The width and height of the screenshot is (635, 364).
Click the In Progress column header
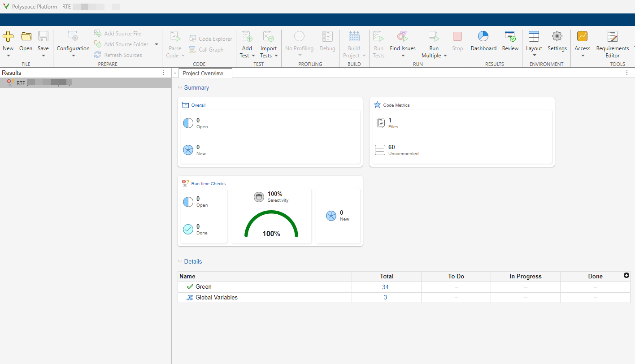[x=526, y=276]
